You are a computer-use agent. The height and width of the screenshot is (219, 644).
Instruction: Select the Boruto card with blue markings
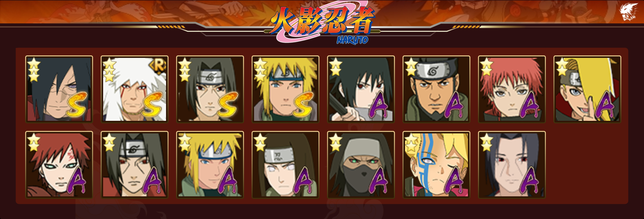pyautogui.click(x=436, y=165)
